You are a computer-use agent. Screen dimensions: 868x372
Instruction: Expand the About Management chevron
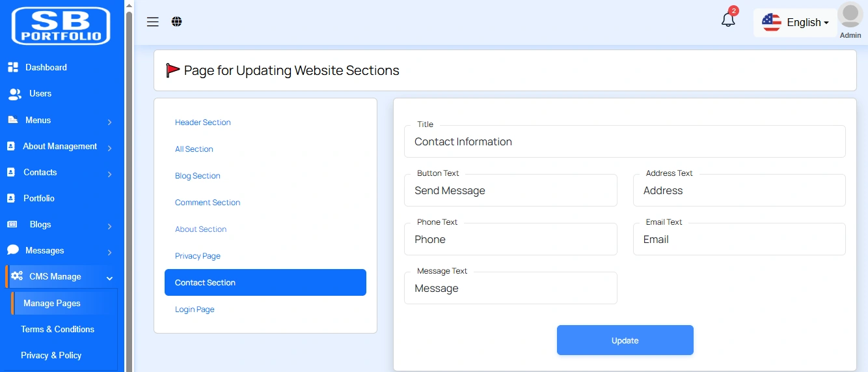(x=109, y=148)
